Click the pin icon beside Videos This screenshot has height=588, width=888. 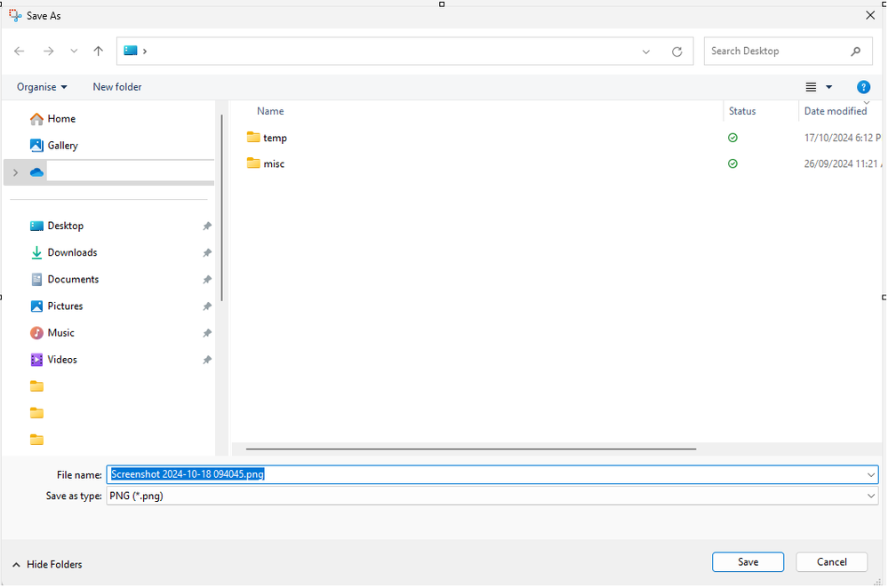point(207,360)
